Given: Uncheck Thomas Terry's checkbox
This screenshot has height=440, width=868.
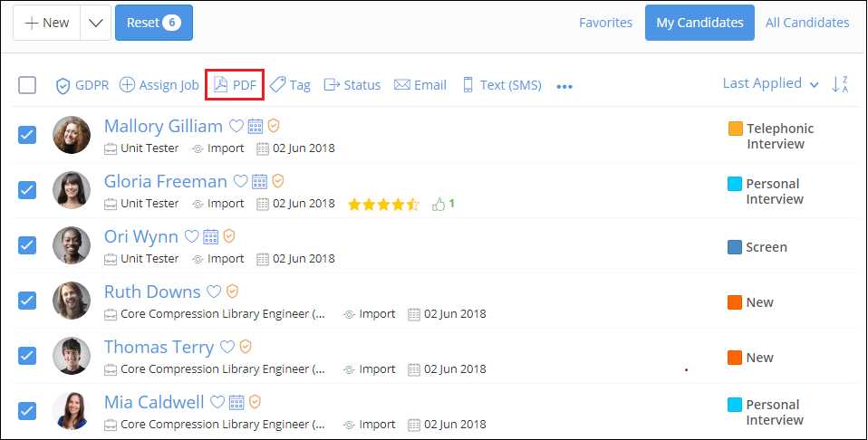Looking at the screenshot, I should [x=27, y=356].
